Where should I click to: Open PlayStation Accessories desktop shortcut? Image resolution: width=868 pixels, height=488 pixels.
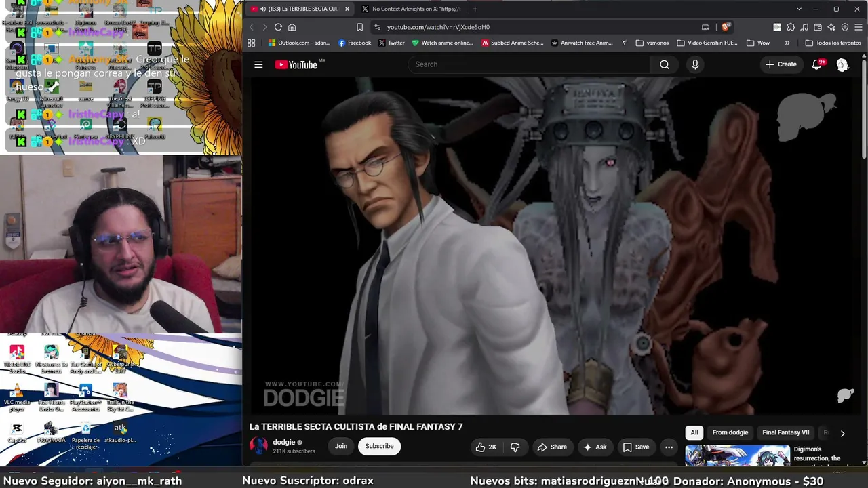[85, 398]
